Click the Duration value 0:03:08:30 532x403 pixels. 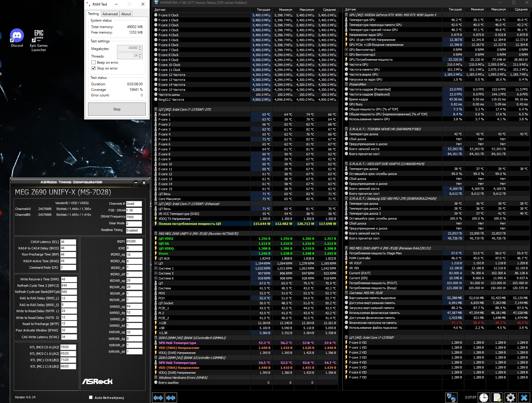point(135,84)
